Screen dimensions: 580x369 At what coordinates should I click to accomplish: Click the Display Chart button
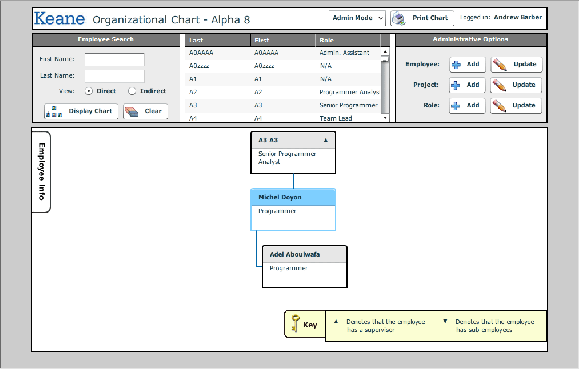pos(81,111)
